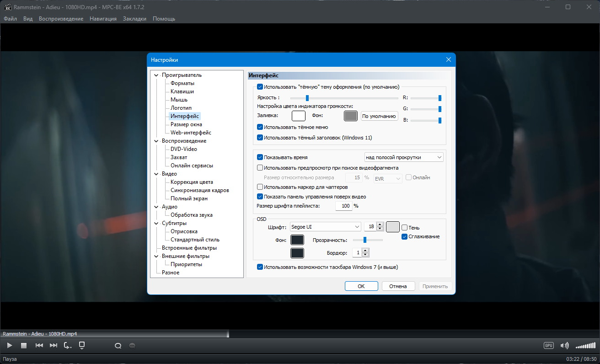Open the Файл menu
Viewport: 600px width, 364px height.
pyautogui.click(x=10, y=19)
